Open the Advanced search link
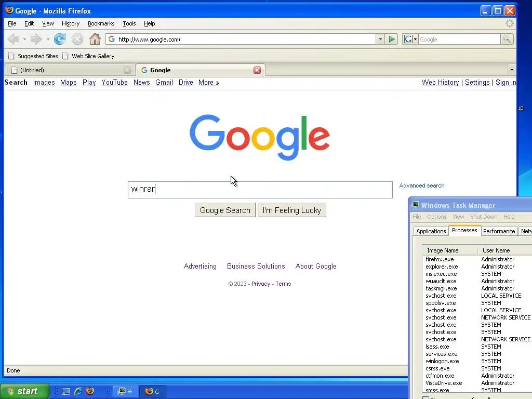Screen dimensions: 532x399 pyautogui.click(x=422, y=185)
